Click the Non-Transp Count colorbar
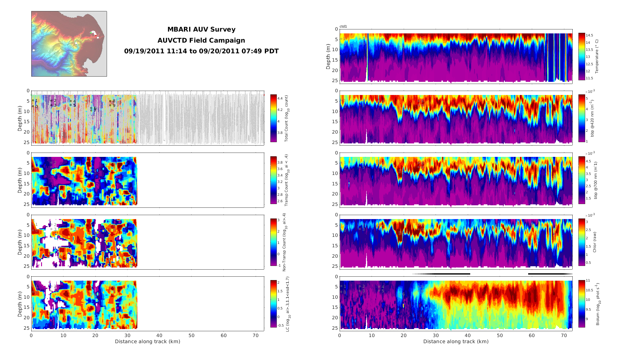 pyautogui.click(x=273, y=242)
